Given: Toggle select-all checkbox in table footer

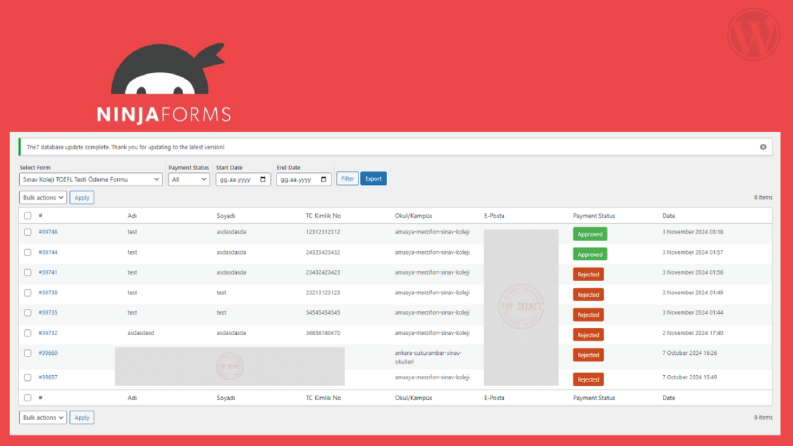Looking at the screenshot, I should (28, 398).
